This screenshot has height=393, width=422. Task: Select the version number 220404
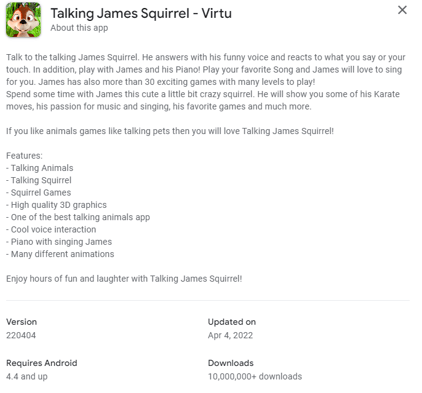pyautogui.click(x=21, y=335)
